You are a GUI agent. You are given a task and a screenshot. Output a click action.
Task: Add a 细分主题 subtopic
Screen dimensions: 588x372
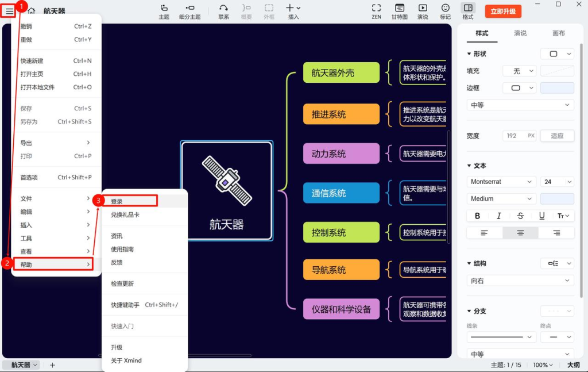189,11
